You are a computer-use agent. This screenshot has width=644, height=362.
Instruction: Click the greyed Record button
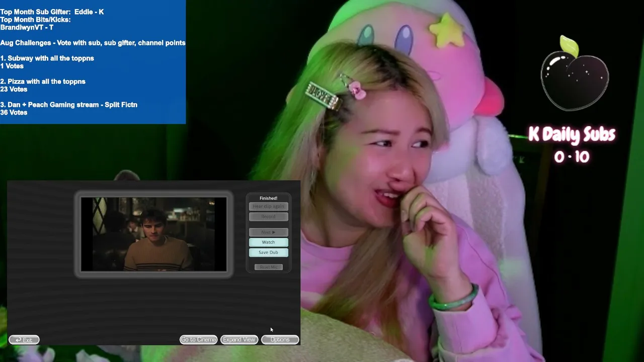268,217
